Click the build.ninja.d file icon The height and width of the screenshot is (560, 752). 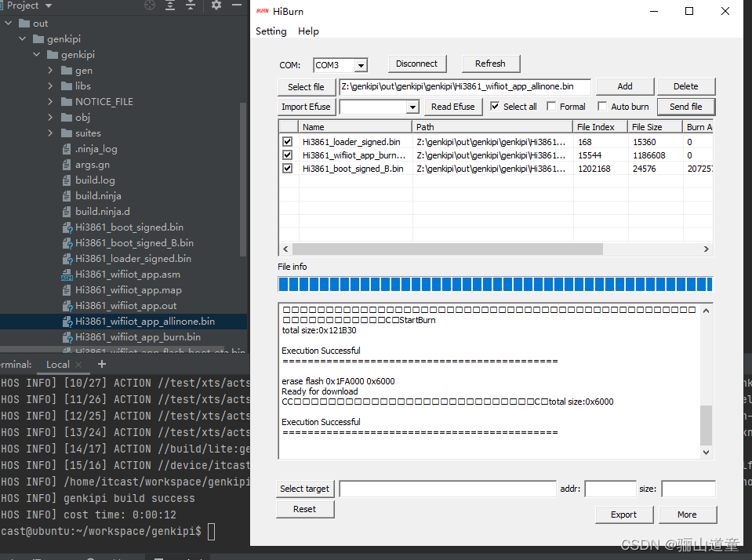(67, 212)
